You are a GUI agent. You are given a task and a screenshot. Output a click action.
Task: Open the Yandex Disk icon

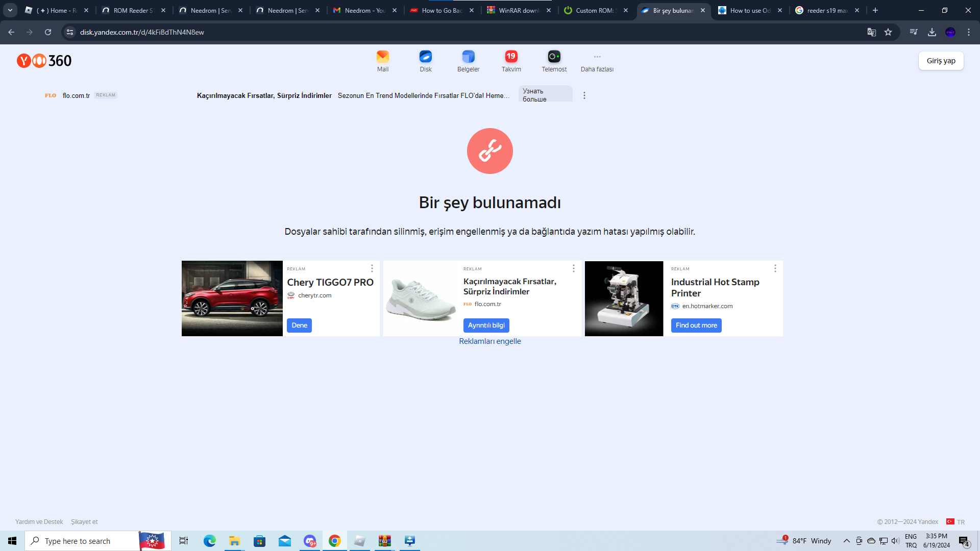425,57
